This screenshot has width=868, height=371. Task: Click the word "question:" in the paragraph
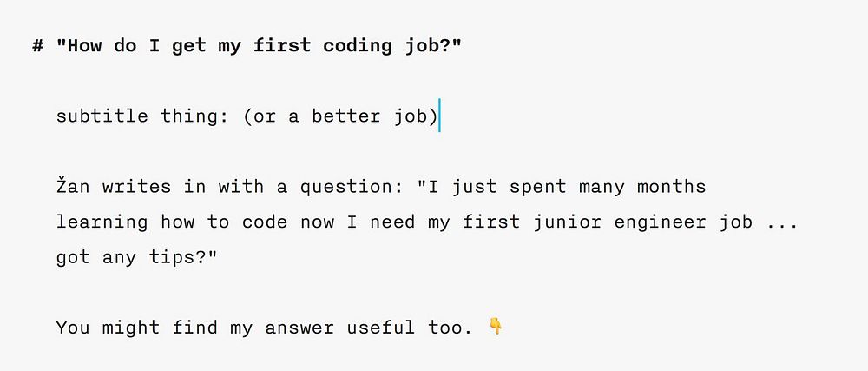click(x=352, y=187)
